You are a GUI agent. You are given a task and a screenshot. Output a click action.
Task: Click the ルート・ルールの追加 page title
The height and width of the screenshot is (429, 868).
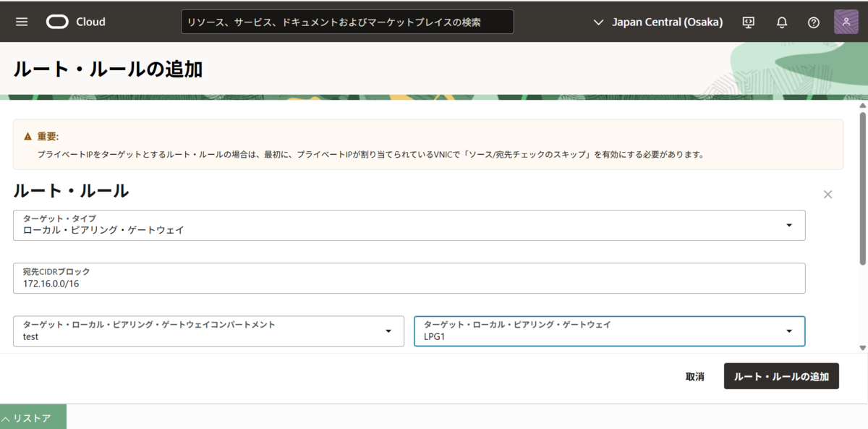(x=108, y=69)
